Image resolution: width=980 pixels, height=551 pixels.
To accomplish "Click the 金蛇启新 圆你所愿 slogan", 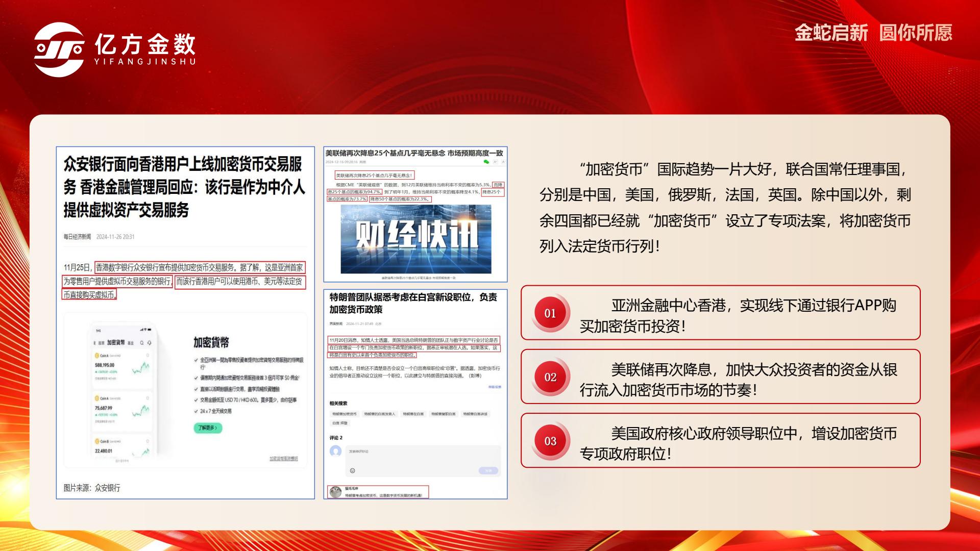I will [x=874, y=33].
